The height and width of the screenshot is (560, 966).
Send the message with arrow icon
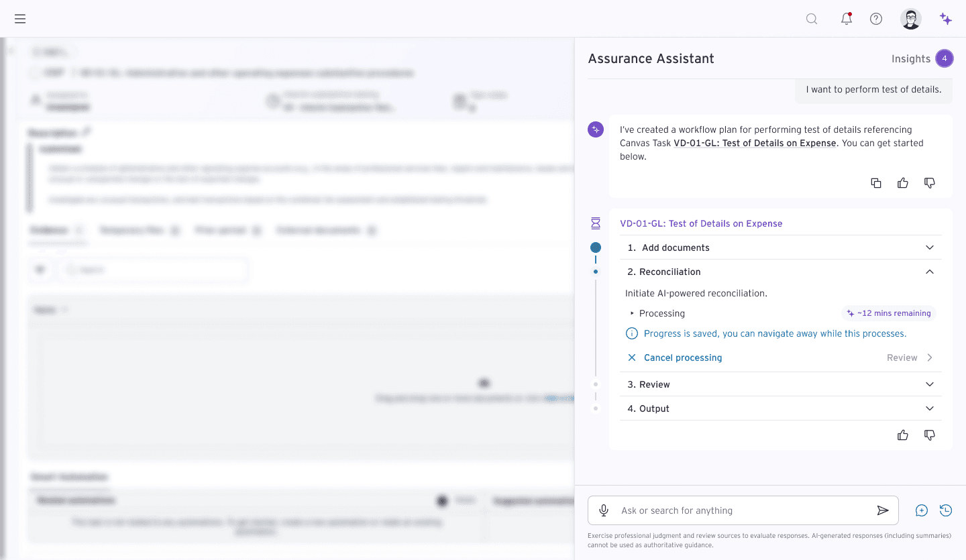(x=883, y=510)
